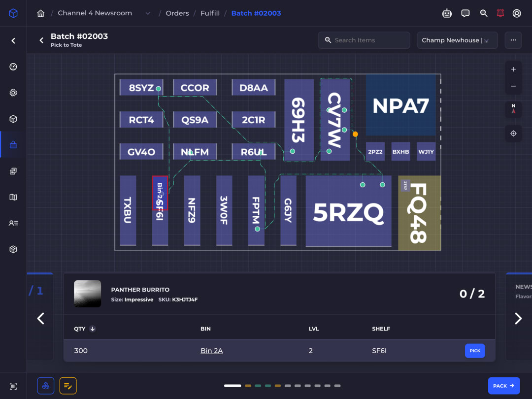Image resolution: width=532 pixels, height=399 pixels.
Task: Open the settings gear in sidebar
Action: point(13,93)
